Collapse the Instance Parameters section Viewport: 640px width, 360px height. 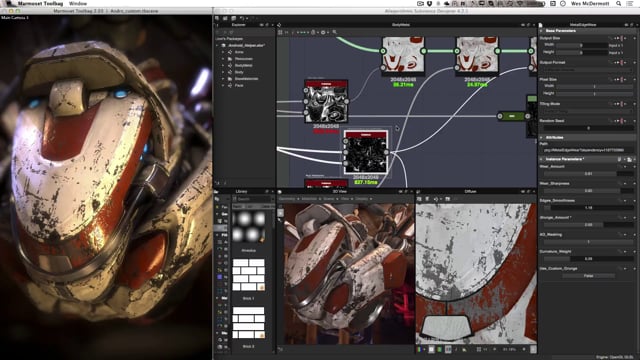[542, 159]
